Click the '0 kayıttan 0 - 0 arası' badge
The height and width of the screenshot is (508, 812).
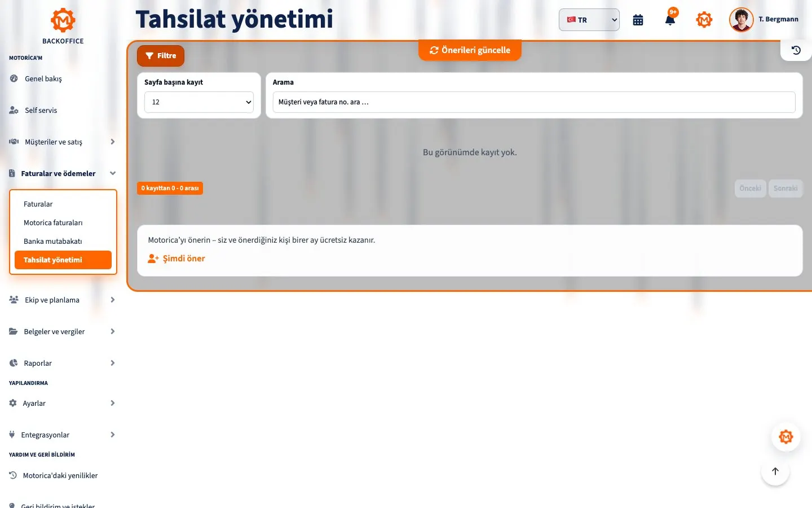coord(170,188)
